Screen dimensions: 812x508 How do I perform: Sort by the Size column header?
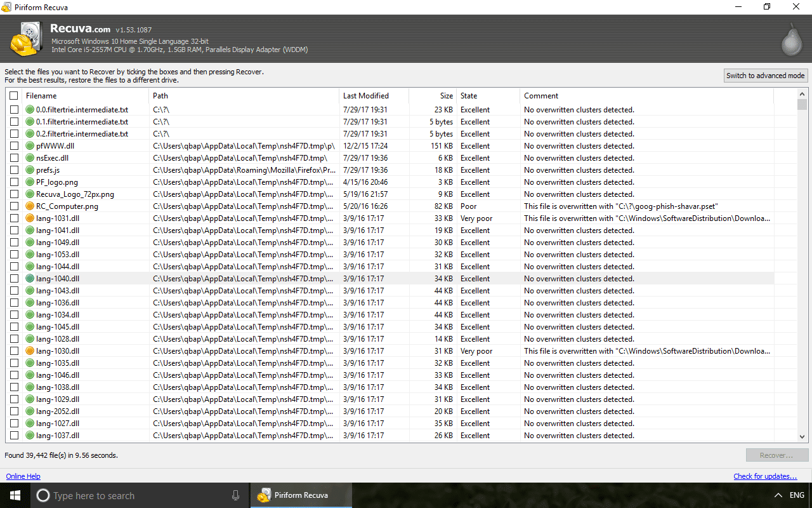[x=433, y=96]
